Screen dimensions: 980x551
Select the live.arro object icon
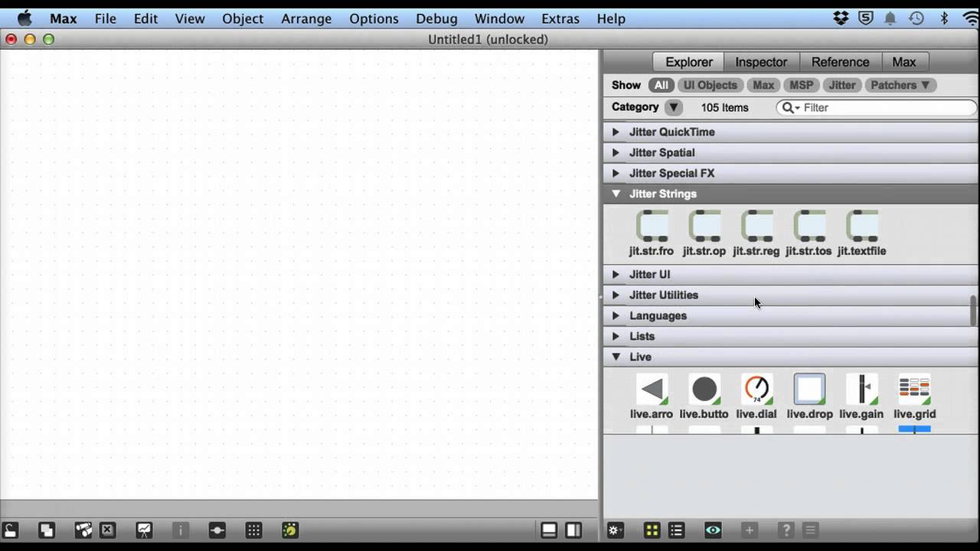tap(652, 390)
